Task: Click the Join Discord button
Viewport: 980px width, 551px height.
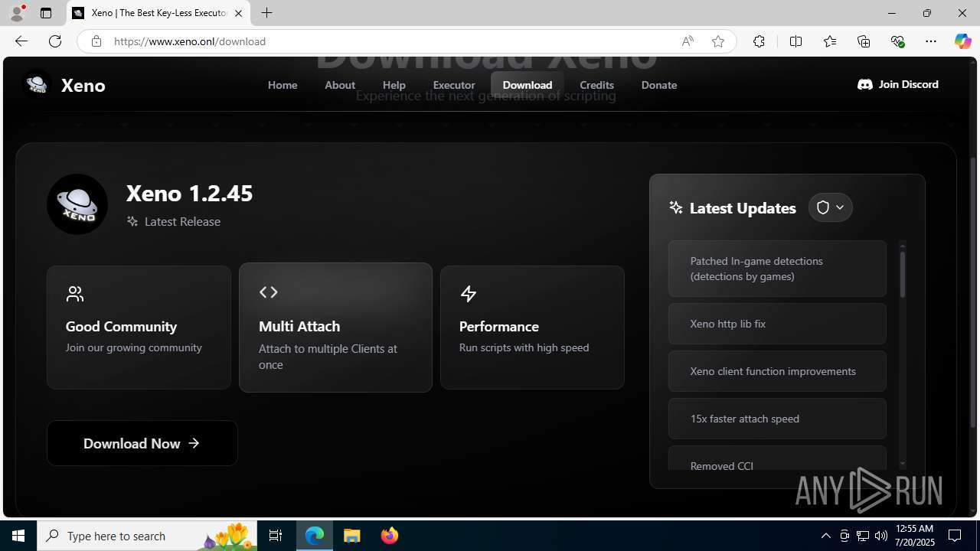Action: tap(898, 84)
